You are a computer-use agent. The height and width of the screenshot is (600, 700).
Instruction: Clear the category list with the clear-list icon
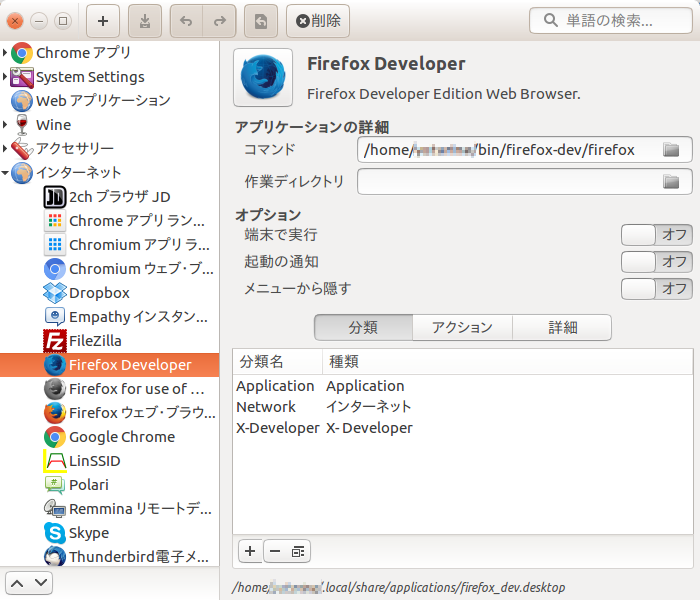click(298, 551)
